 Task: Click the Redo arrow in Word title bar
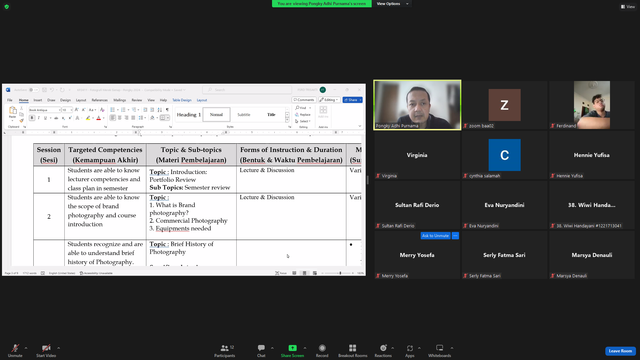coord(62,90)
